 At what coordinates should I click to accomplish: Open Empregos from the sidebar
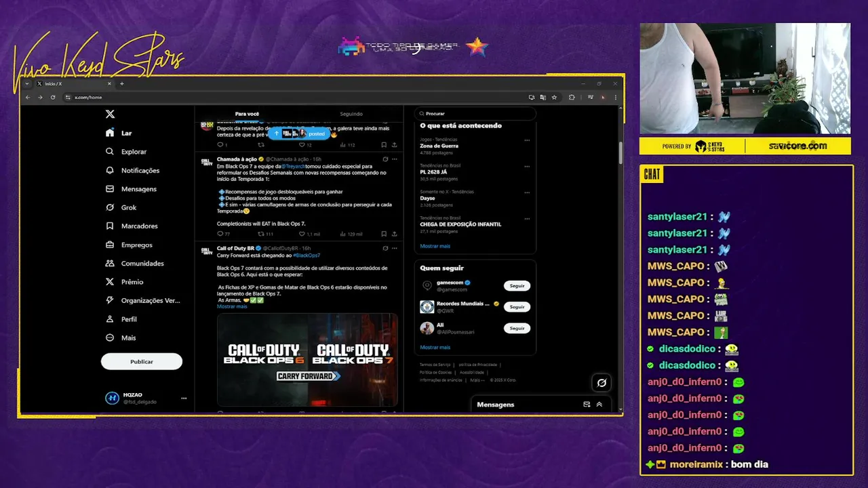(129, 245)
